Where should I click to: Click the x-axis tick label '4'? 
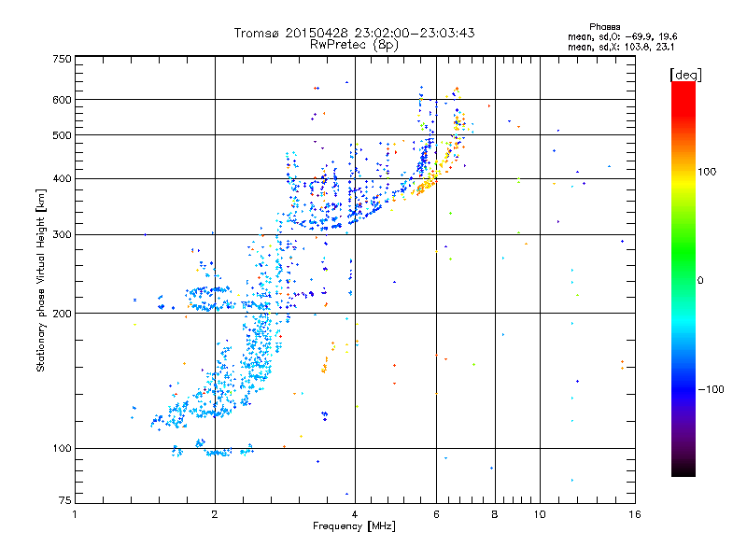coord(355,514)
